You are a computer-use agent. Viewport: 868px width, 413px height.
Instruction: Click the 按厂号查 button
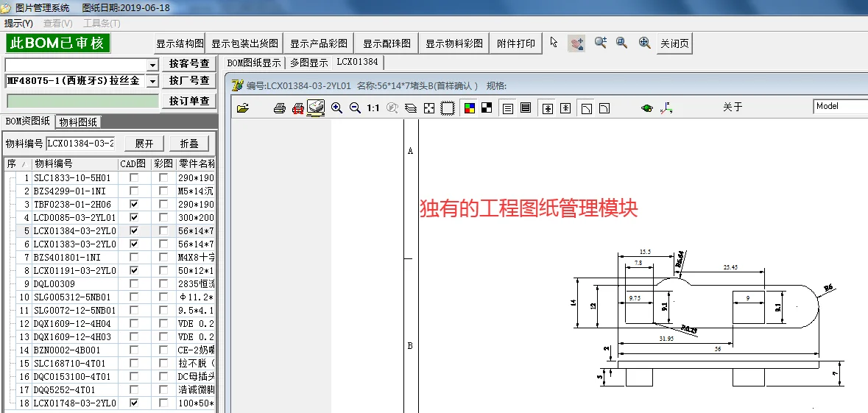click(188, 81)
